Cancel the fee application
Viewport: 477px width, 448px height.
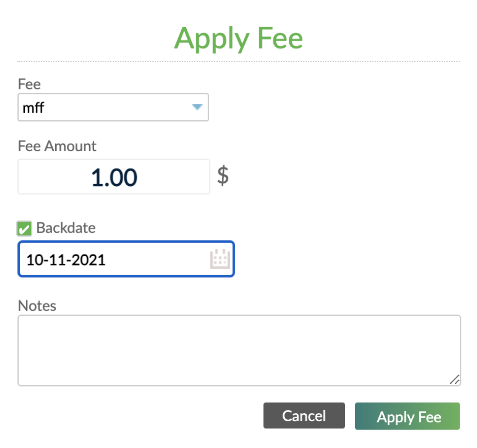pos(304,416)
